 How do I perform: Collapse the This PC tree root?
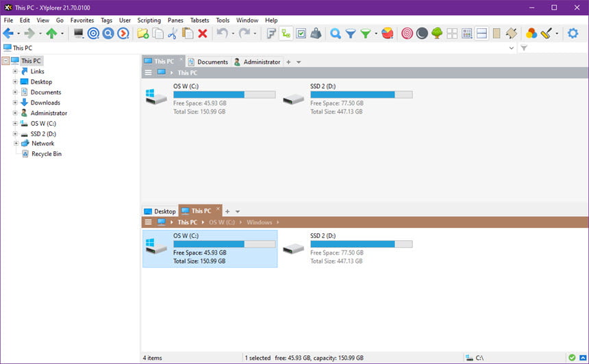click(5, 61)
